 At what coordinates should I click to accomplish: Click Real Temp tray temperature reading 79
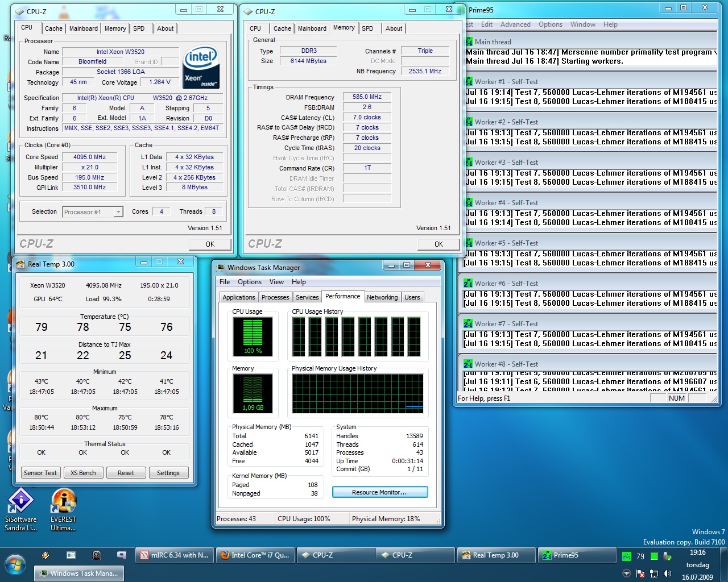click(x=640, y=556)
